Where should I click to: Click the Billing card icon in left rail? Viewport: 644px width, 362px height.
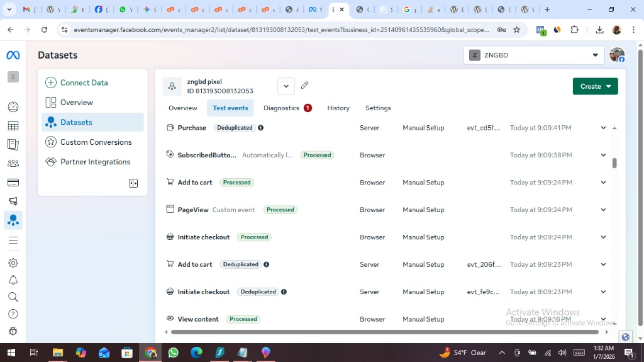(x=13, y=183)
